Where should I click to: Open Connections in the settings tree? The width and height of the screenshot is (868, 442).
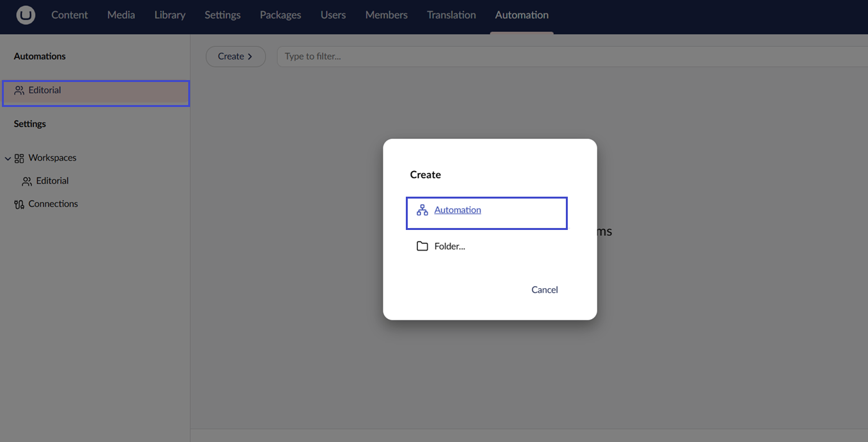pyautogui.click(x=53, y=204)
